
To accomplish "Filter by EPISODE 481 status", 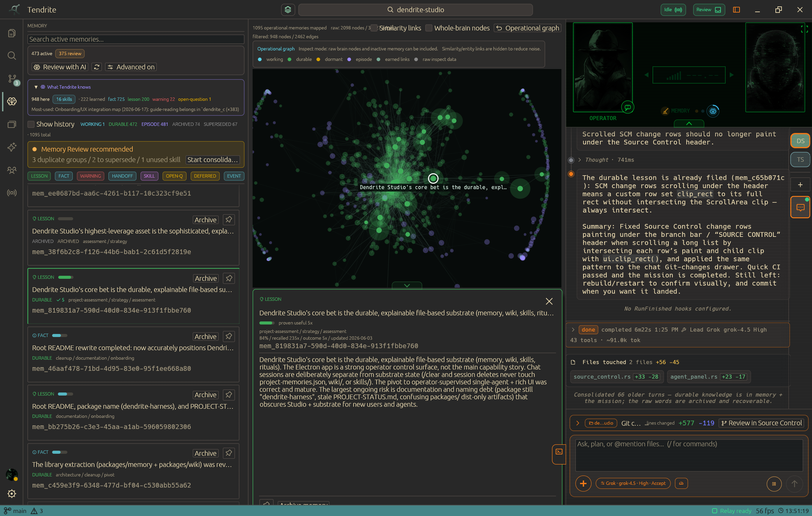I will 154,124.
